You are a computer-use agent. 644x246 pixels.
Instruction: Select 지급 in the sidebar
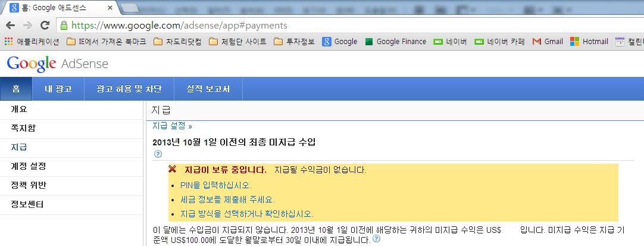[x=71, y=148]
